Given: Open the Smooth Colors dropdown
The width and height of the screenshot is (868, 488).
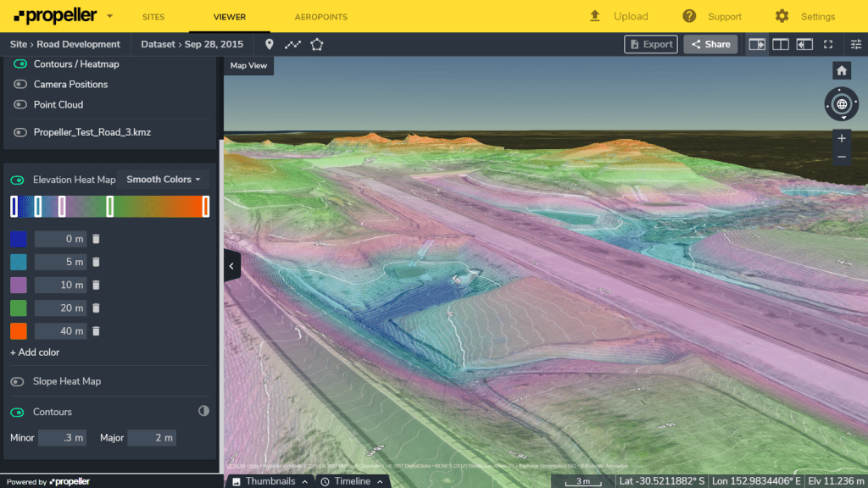Looking at the screenshot, I should tap(164, 180).
